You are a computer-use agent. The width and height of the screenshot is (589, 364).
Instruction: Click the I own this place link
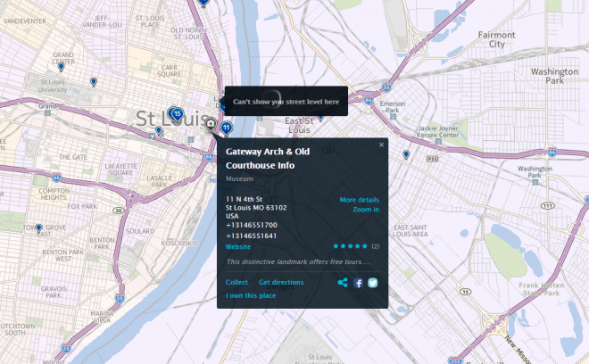pyautogui.click(x=251, y=295)
